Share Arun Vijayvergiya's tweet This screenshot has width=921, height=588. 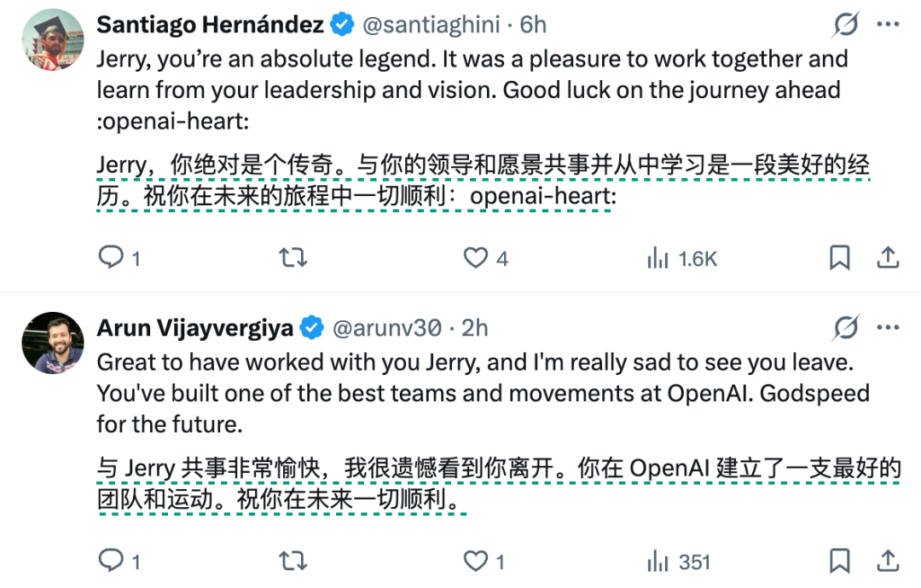887,561
